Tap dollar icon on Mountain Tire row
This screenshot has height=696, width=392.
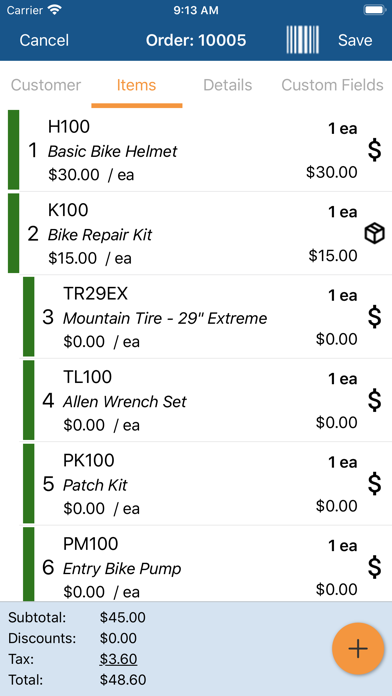[x=374, y=317]
